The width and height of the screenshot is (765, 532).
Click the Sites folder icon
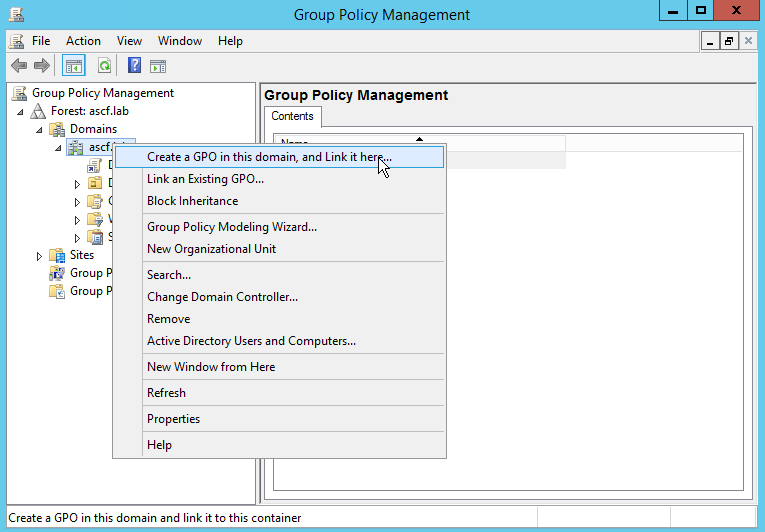coord(57,255)
